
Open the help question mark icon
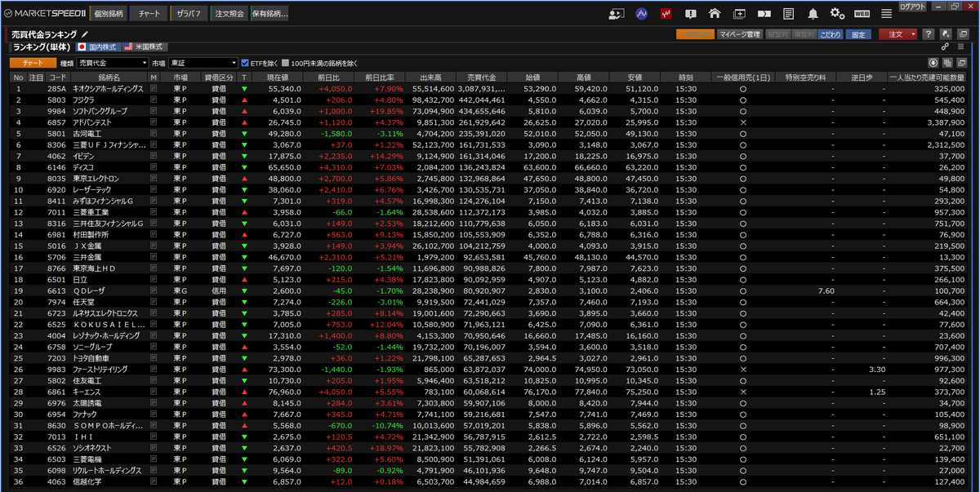click(x=929, y=34)
